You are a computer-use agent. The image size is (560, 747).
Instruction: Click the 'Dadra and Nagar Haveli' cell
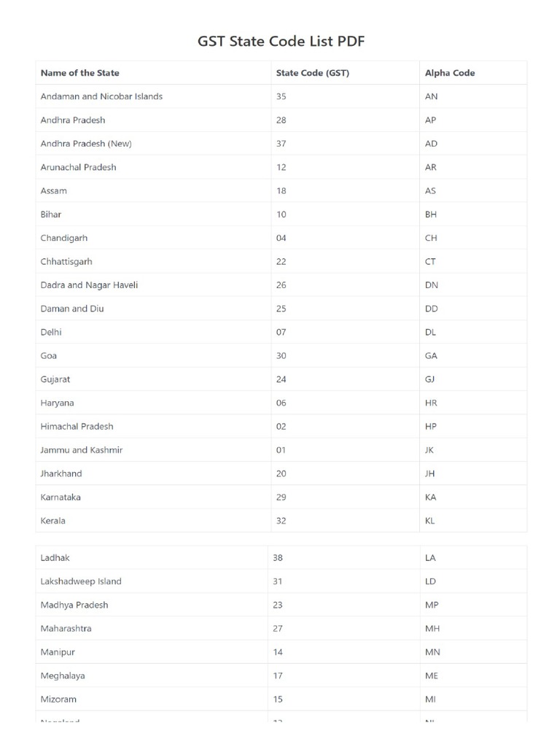tap(89, 285)
